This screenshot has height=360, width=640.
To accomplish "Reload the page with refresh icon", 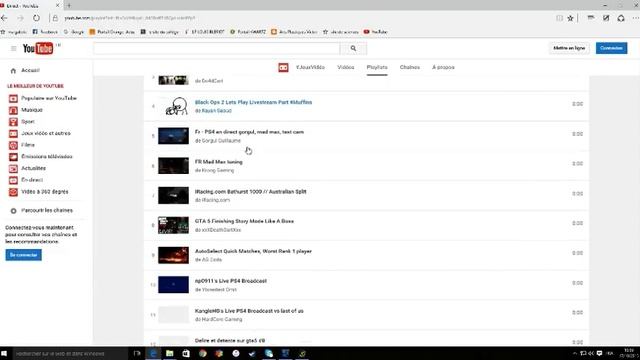I will click(x=36, y=18).
